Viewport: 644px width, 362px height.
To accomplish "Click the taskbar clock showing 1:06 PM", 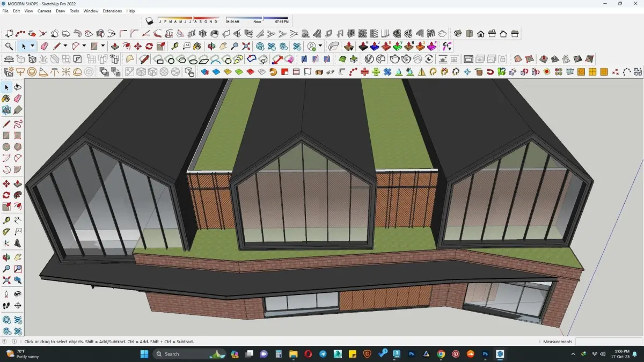I will tap(623, 354).
